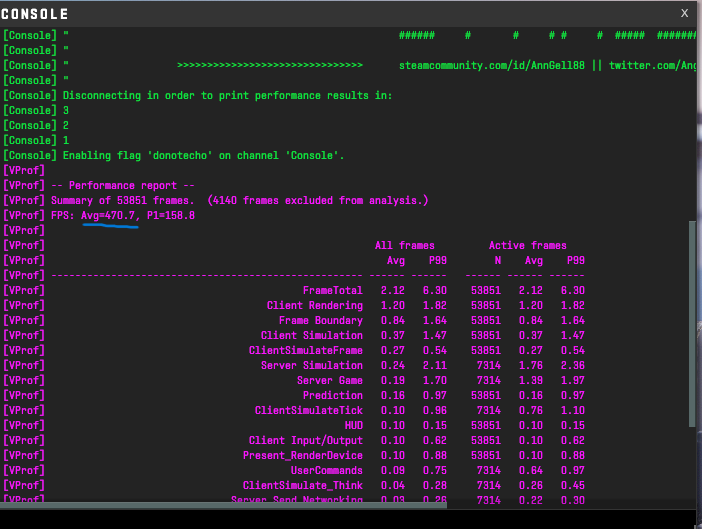Click the 'Active frames' column header

tap(527, 245)
